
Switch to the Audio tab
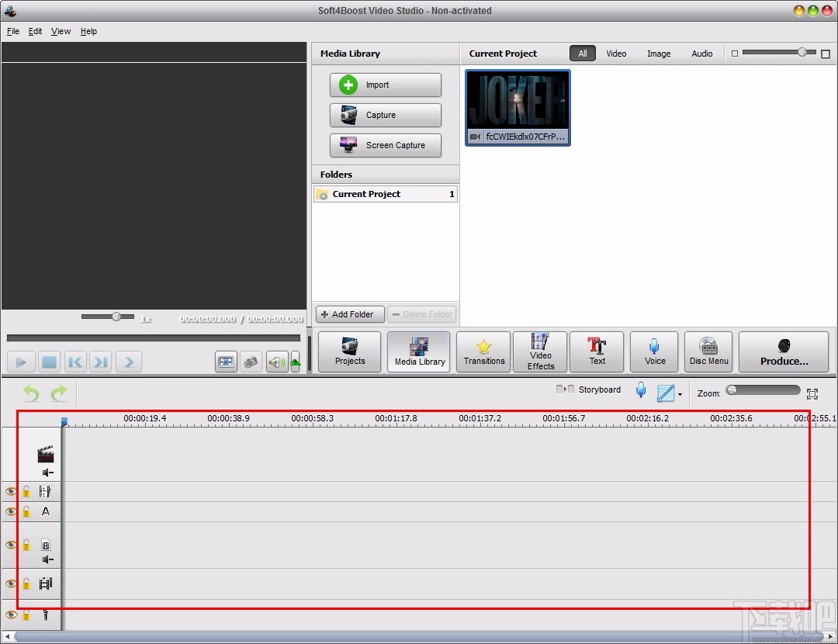[x=701, y=54]
